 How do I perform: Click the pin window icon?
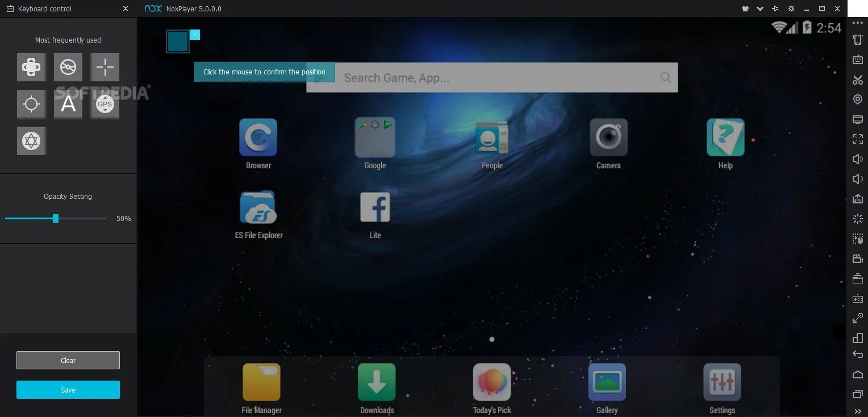click(x=775, y=9)
